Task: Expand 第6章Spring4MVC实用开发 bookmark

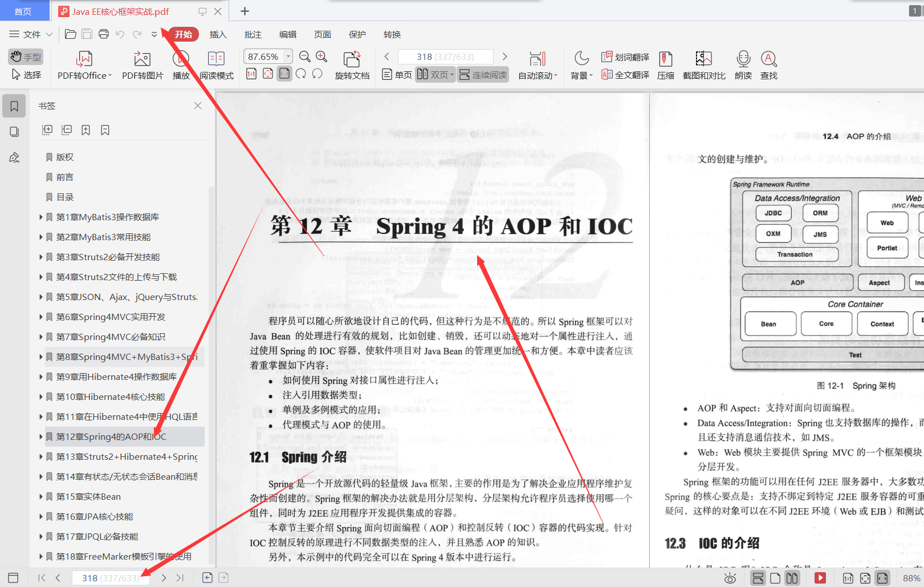Action: [x=40, y=317]
